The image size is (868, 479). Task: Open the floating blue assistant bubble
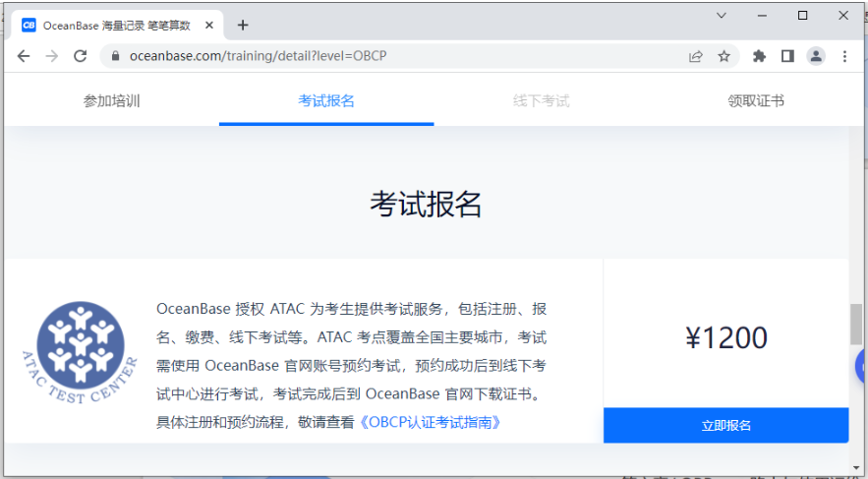(x=861, y=367)
